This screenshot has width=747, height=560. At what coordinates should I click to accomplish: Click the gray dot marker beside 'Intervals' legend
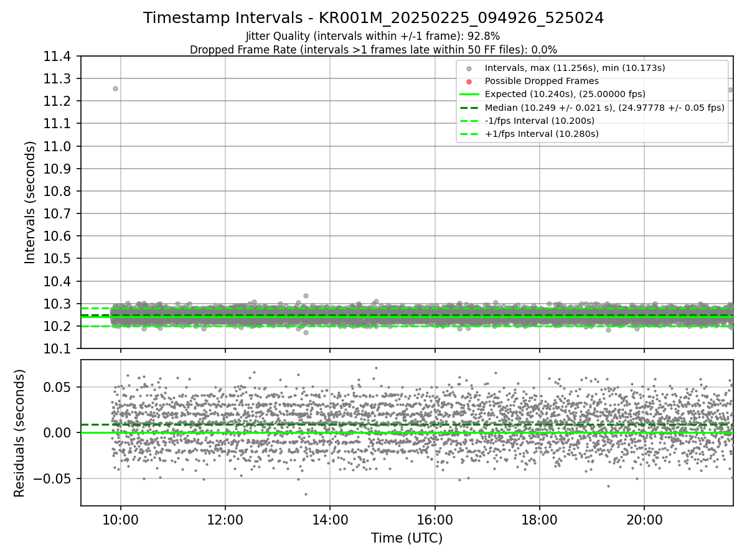pos(469,68)
